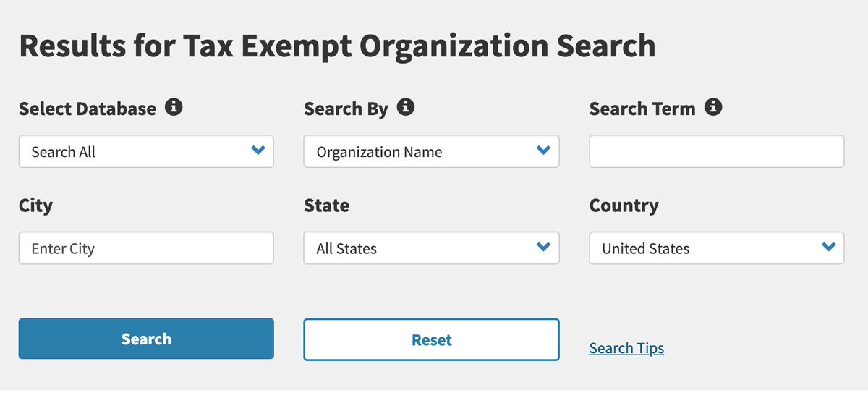The image size is (868, 406).
Task: Click the Results for Tax Exempt Organization heading
Action: coord(337,46)
